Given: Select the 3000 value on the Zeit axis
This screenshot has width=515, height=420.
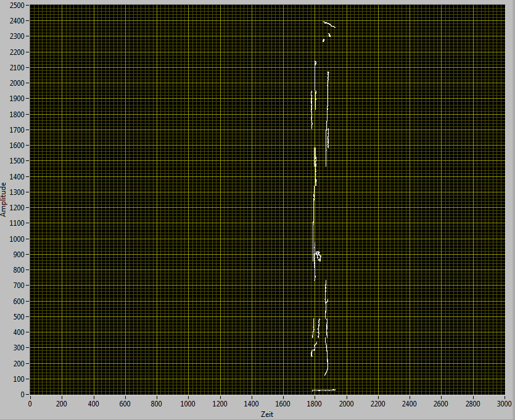Looking at the screenshot, I should (x=504, y=404).
